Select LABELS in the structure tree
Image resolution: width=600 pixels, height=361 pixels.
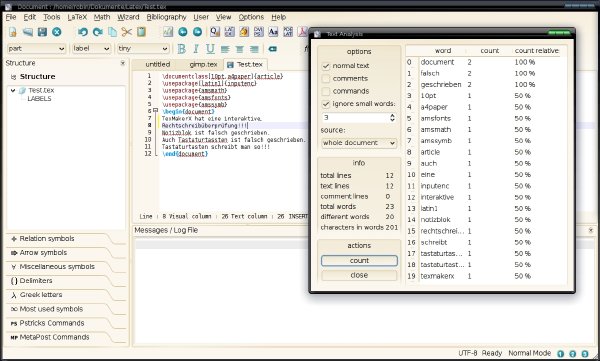coord(39,99)
